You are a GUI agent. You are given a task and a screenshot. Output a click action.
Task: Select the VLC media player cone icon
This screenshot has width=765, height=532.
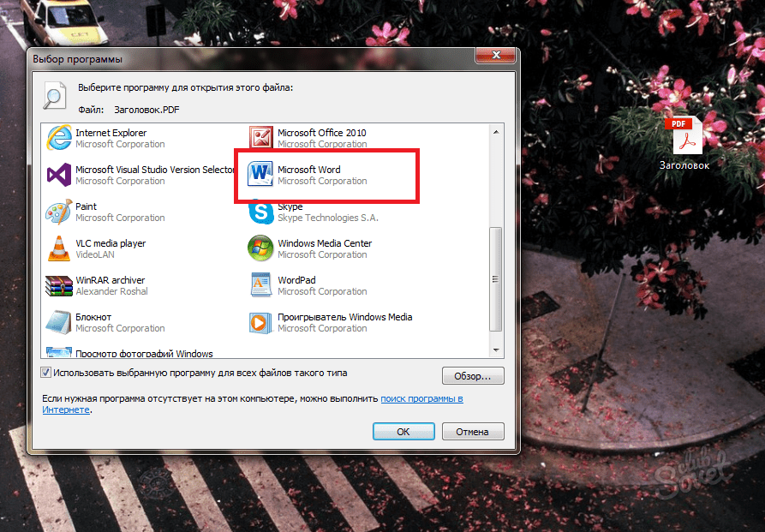tap(58, 248)
